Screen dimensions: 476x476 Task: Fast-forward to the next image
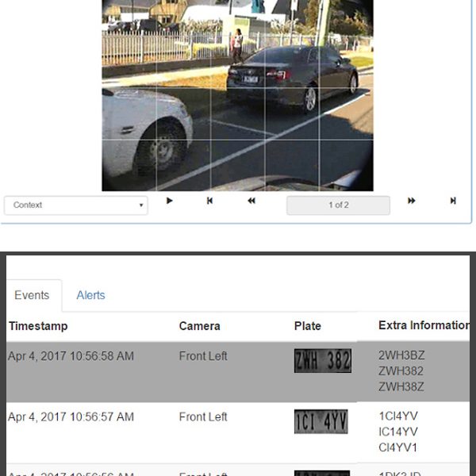[x=411, y=201]
